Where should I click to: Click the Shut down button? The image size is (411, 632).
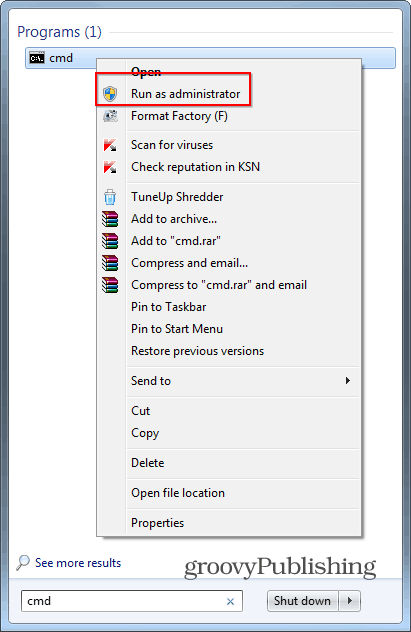click(x=303, y=601)
